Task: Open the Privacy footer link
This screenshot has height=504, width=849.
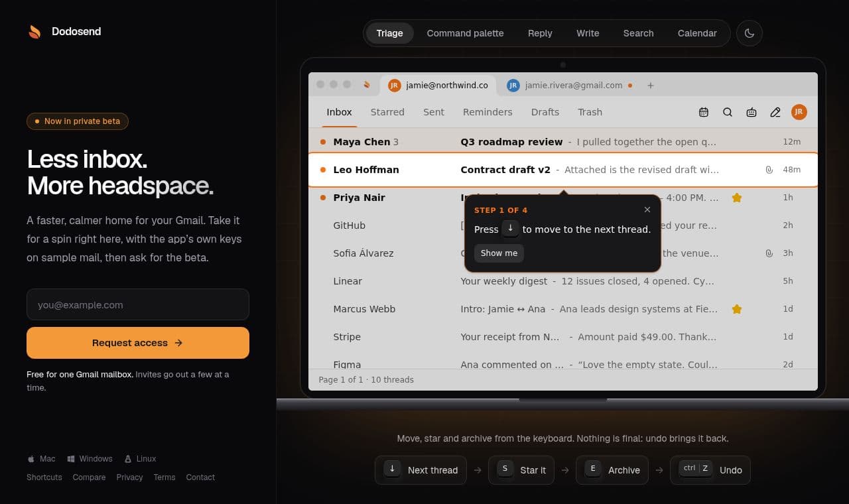Action: pyautogui.click(x=129, y=477)
